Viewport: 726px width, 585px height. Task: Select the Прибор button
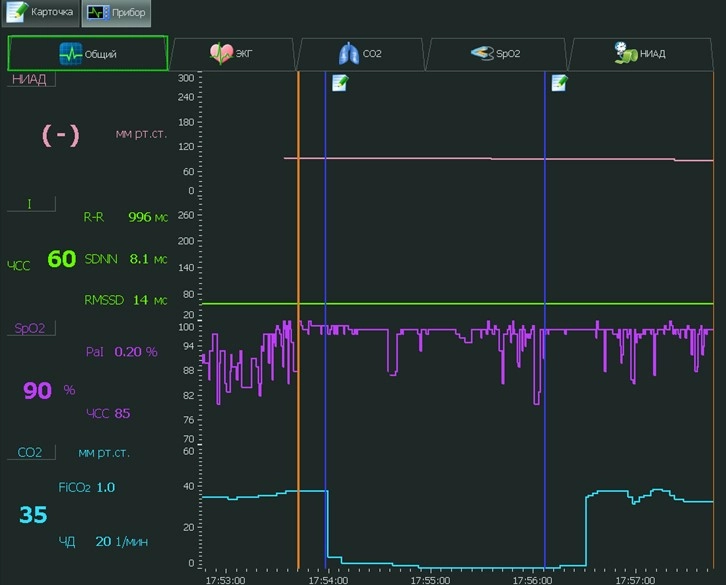point(116,13)
